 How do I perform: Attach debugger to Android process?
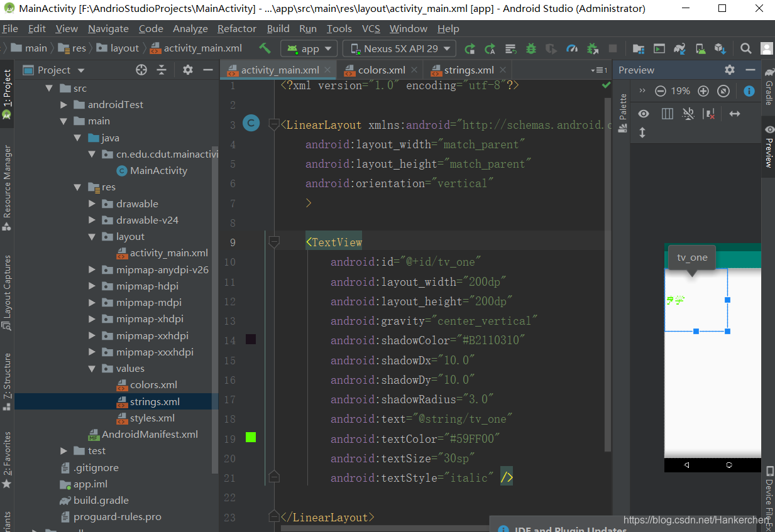pyautogui.click(x=592, y=48)
